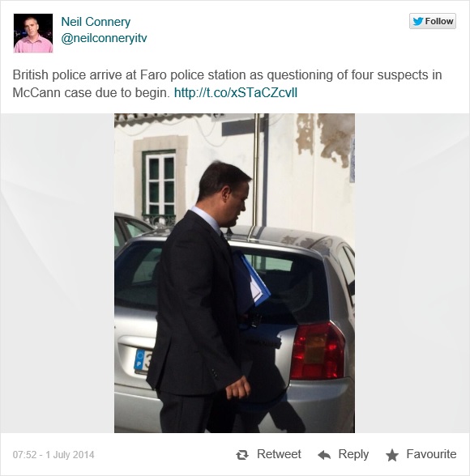
Task: Click the Retweet text label
Action: (x=279, y=454)
